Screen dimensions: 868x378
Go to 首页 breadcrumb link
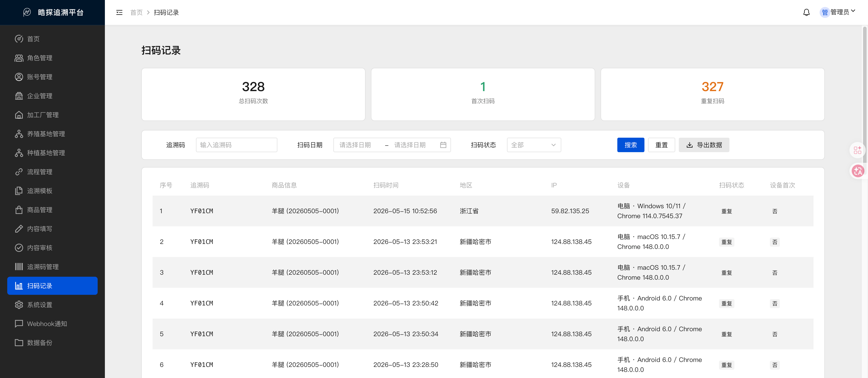(137, 12)
